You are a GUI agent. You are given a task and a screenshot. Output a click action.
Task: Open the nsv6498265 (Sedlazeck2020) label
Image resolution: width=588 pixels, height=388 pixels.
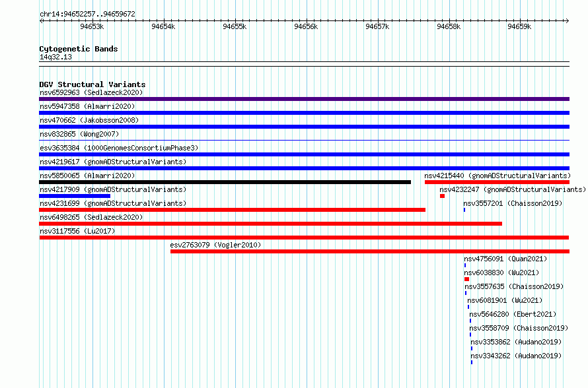point(91,217)
